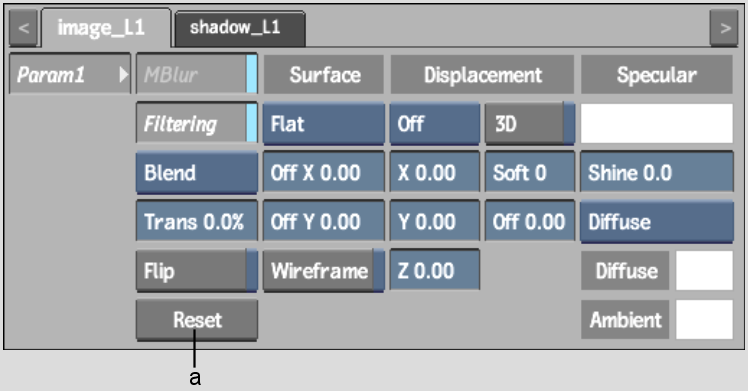Open the Param1 menu arrow
The height and width of the screenshot is (391, 748).
pyautogui.click(x=124, y=75)
